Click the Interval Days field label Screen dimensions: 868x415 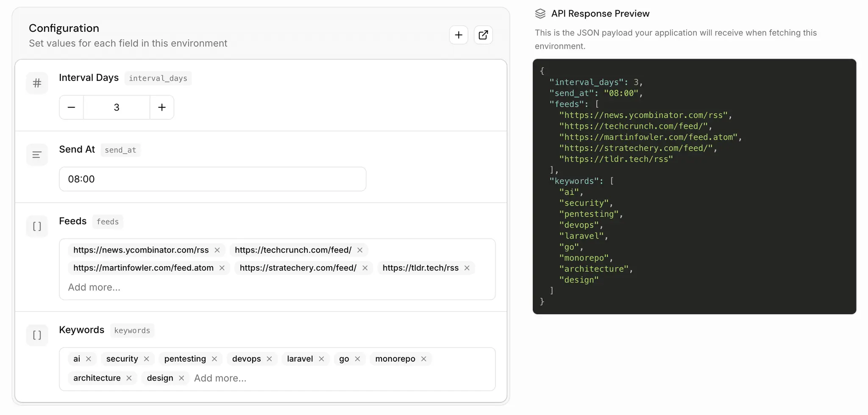(89, 78)
